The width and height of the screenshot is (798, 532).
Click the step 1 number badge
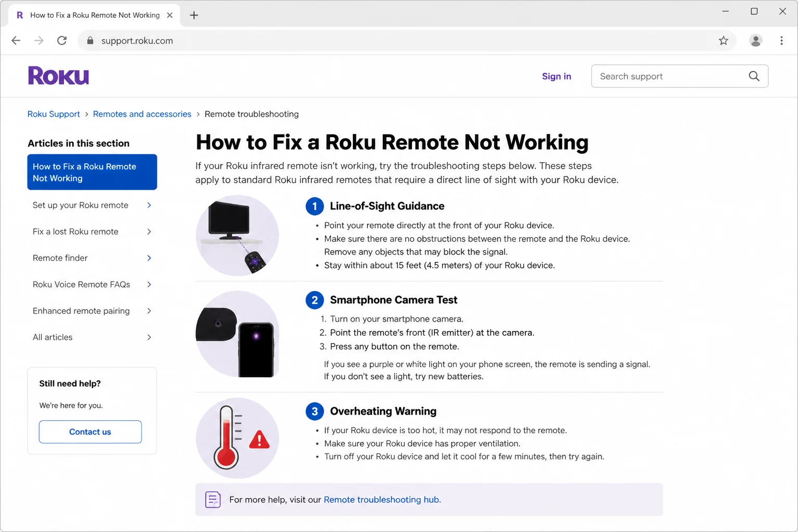(x=314, y=206)
